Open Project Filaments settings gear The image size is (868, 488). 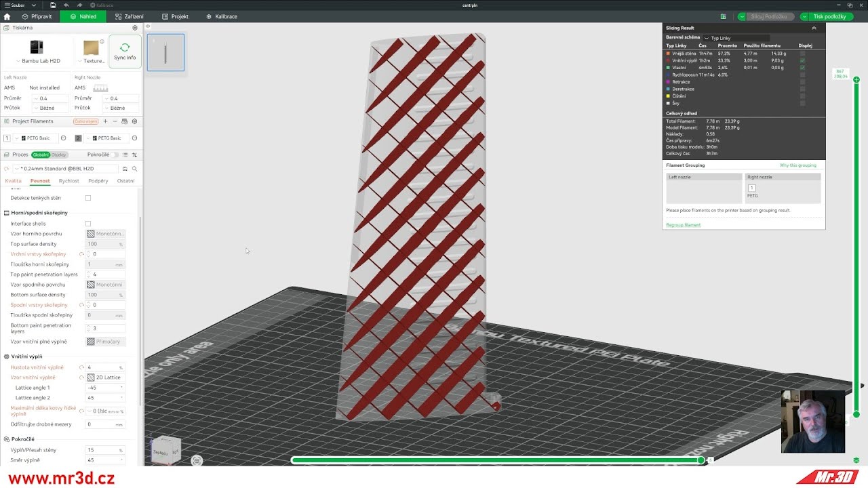[x=134, y=121]
